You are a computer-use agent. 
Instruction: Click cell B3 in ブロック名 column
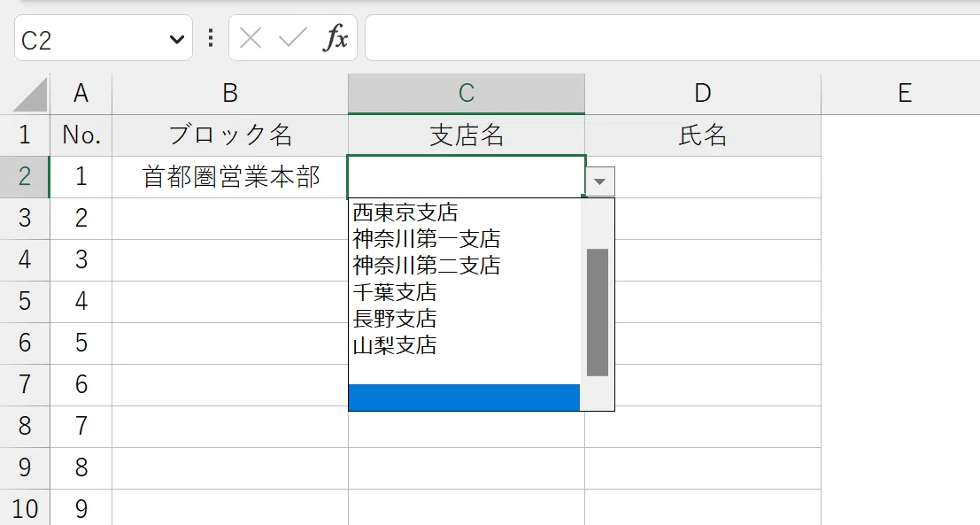(x=230, y=218)
